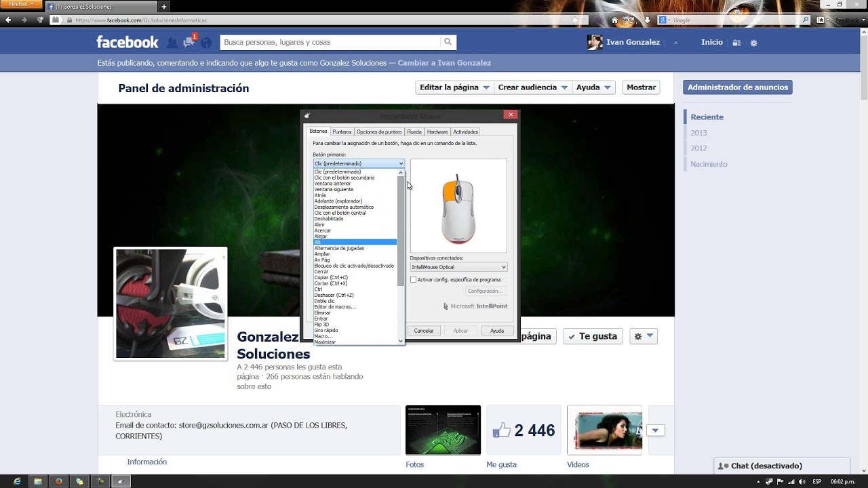Click Administrador de anuncios button
The image size is (868, 488).
(738, 87)
